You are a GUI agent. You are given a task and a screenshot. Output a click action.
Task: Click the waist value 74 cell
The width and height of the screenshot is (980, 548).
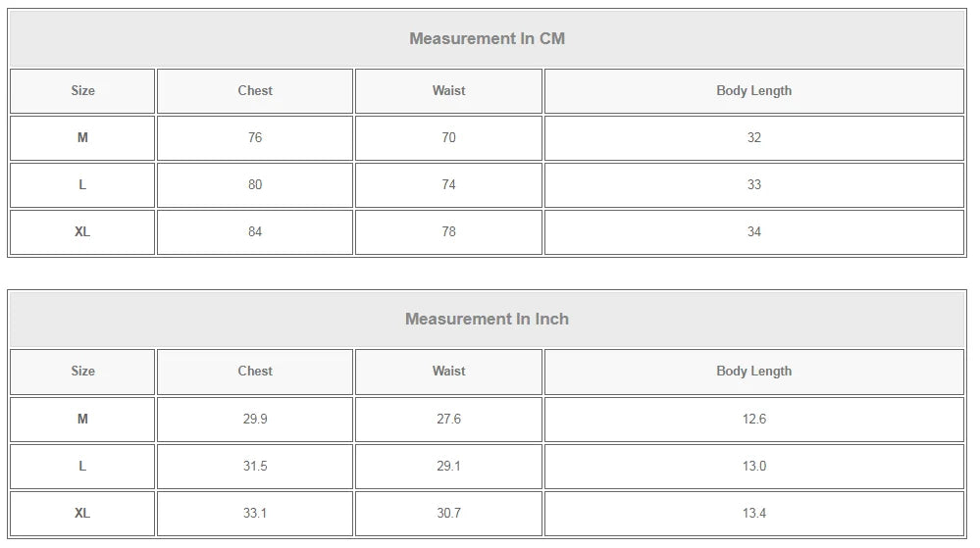(448, 185)
